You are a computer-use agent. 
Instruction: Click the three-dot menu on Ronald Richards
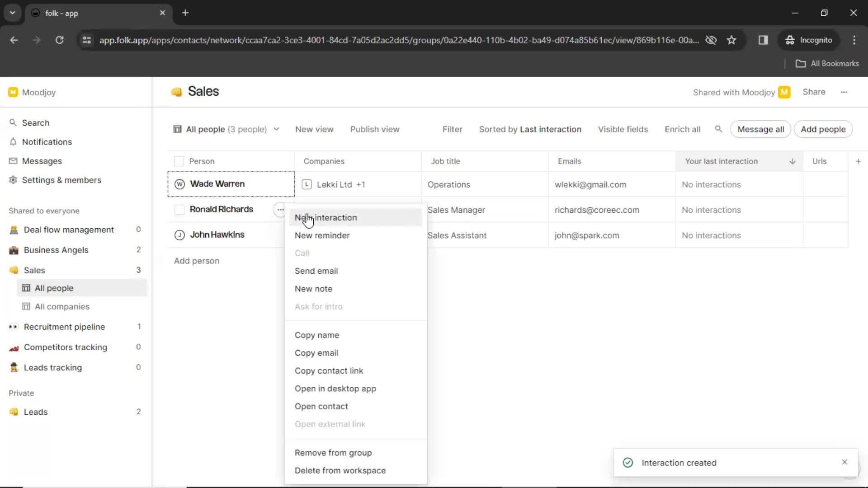coord(281,210)
